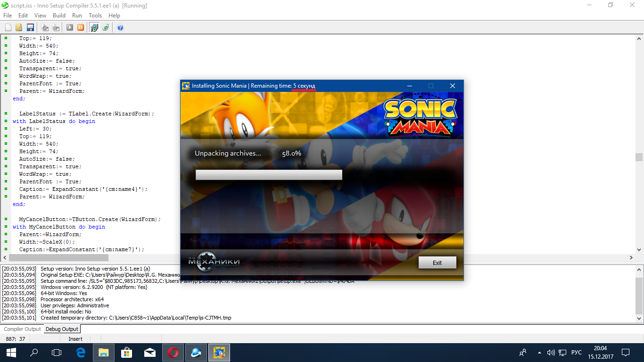The height and width of the screenshot is (362, 644).
Task: Click line 'MyCancelButton:=TButton.Create(WizardForm);'
Action: [90, 219]
